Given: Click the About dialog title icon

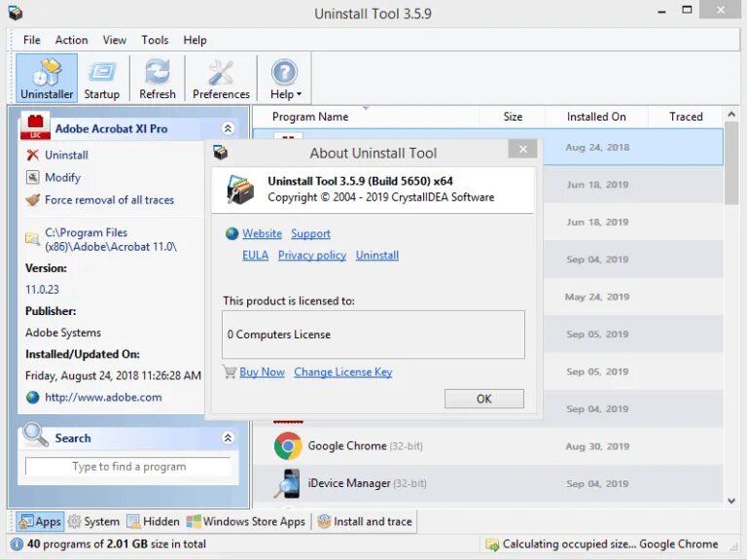Looking at the screenshot, I should [x=220, y=153].
